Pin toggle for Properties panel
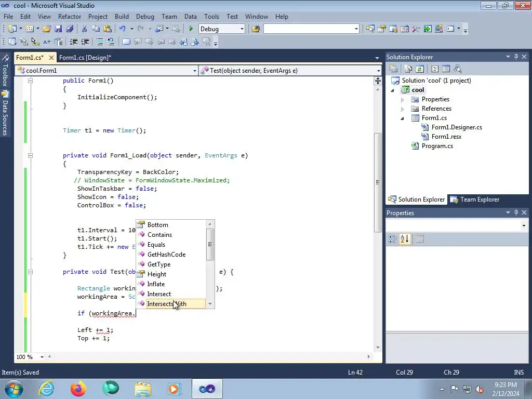This screenshot has height=399, width=532. tap(516, 212)
